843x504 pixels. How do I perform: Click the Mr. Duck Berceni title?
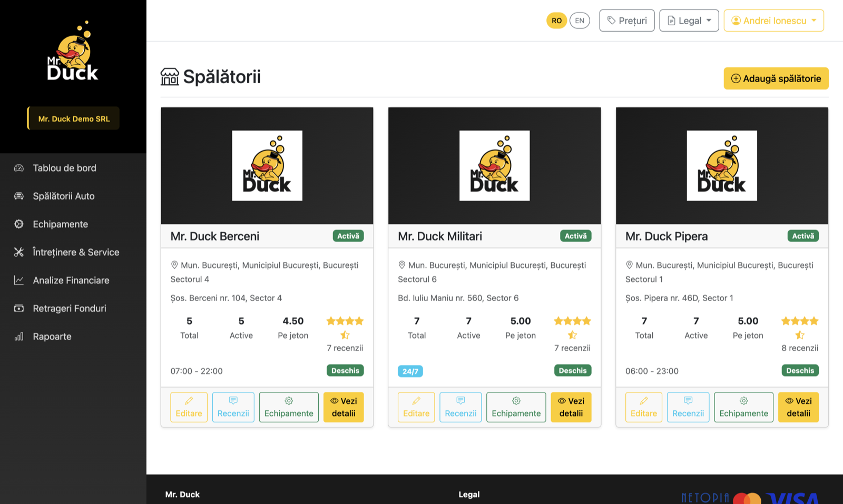coord(215,236)
